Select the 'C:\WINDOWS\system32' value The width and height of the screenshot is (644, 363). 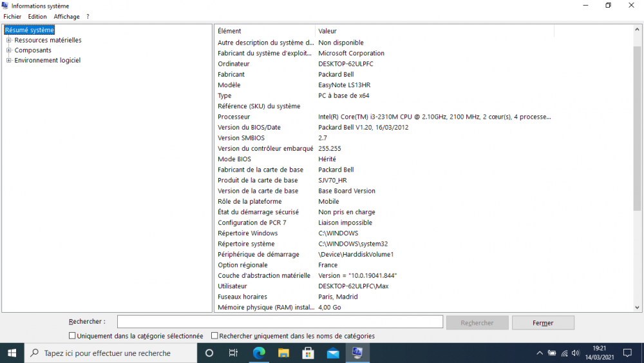point(353,244)
